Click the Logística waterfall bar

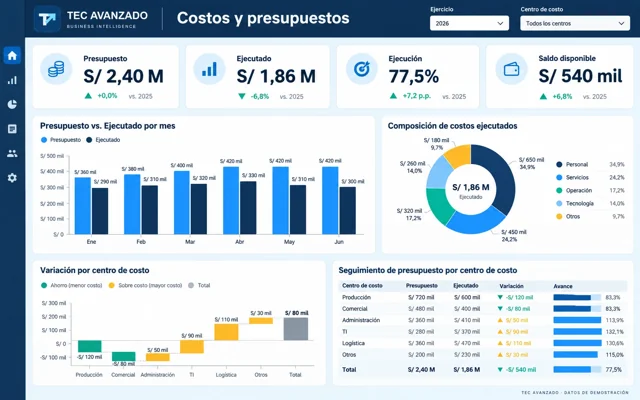pyautogui.click(x=227, y=332)
